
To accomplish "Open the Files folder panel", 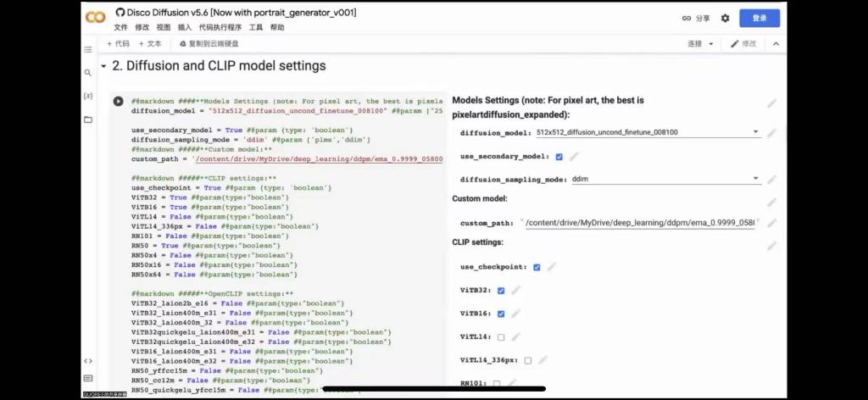I will (x=88, y=119).
